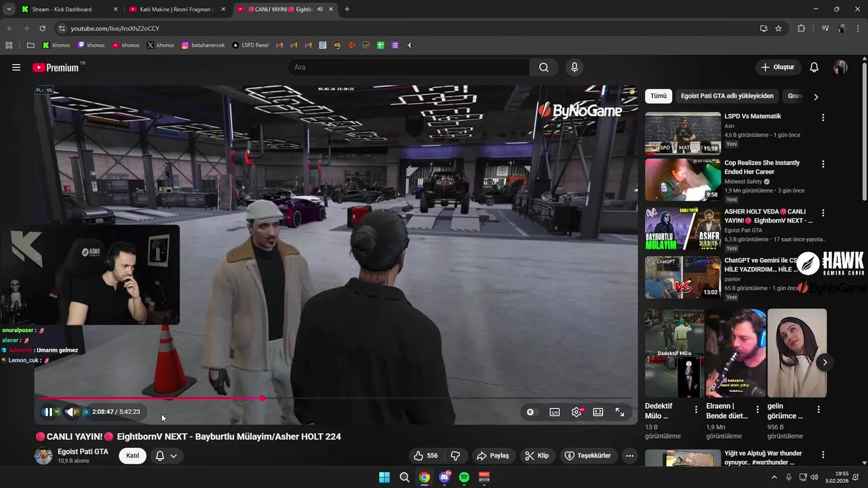Image resolution: width=868 pixels, height=488 pixels.
Task: Open Chrome extensions puzzle icon
Action: coord(801,28)
